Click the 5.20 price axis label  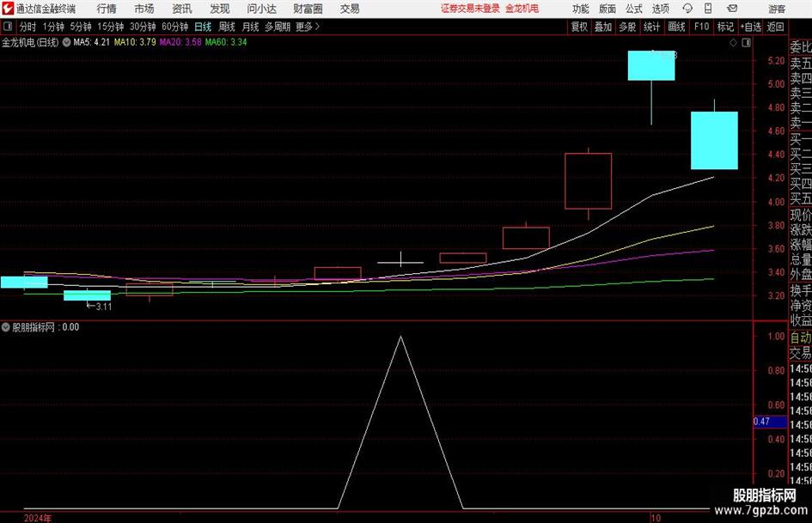click(x=776, y=61)
